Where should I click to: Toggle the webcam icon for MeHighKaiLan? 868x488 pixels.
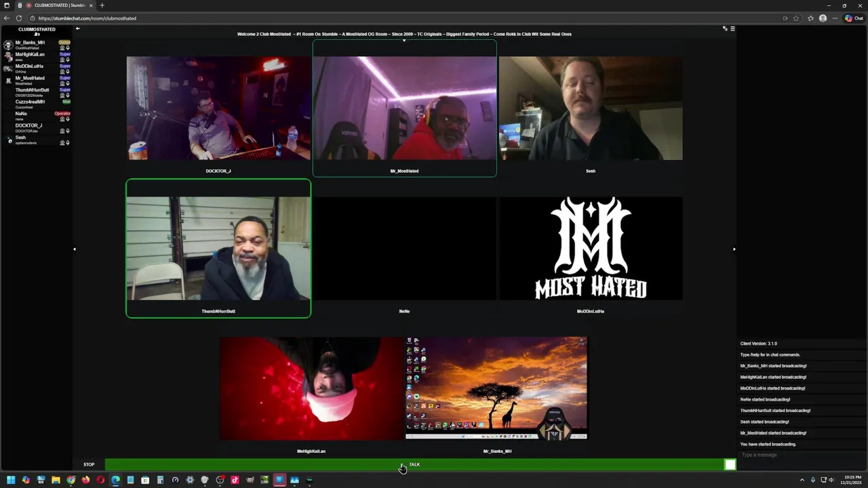tap(62, 60)
